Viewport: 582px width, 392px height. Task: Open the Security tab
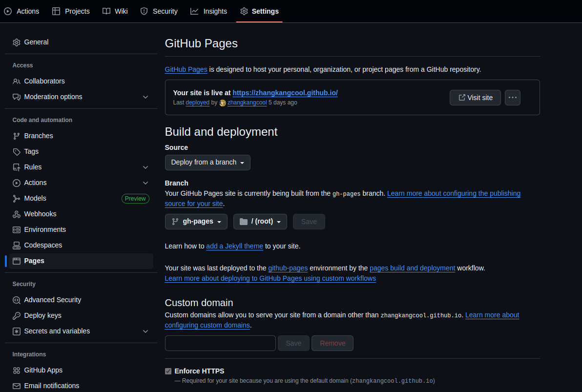159,11
